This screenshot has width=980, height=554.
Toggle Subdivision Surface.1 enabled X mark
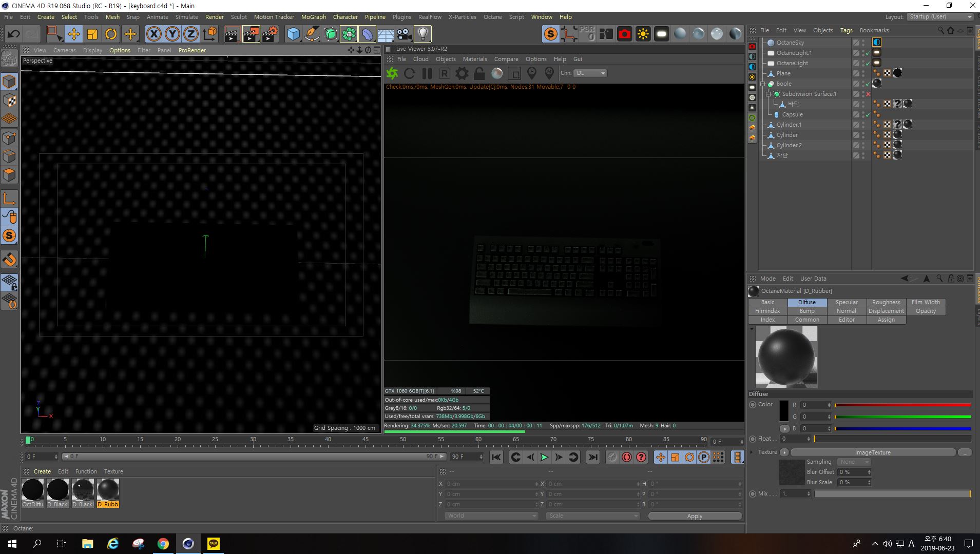[868, 94]
